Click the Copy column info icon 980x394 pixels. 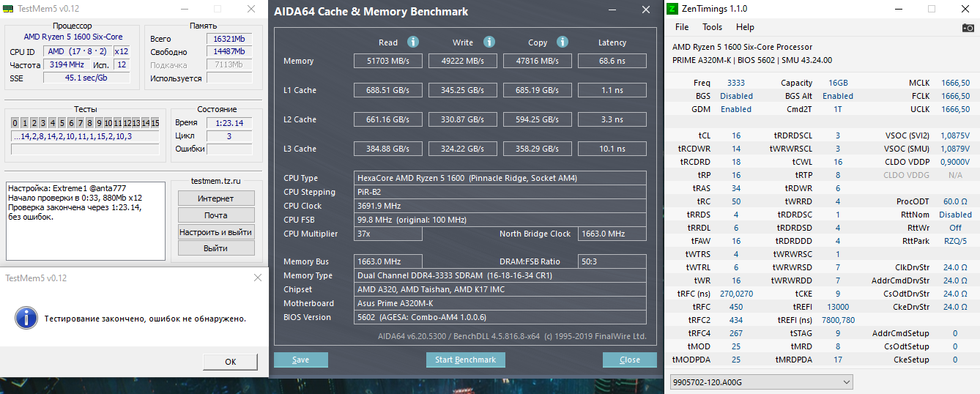pyautogui.click(x=563, y=42)
